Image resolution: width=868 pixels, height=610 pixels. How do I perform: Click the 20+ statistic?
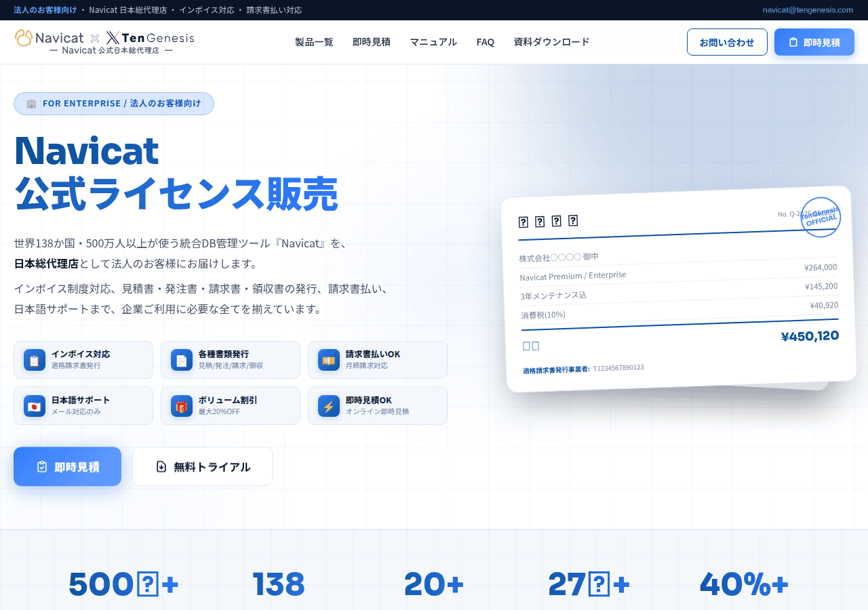click(434, 584)
